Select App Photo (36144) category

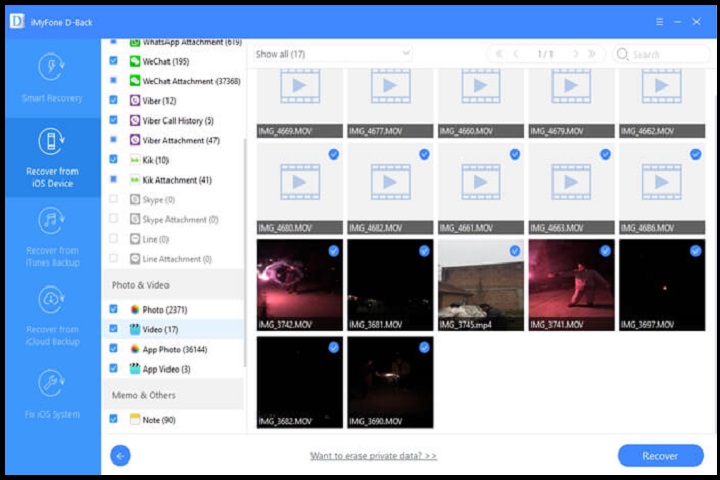[173, 349]
